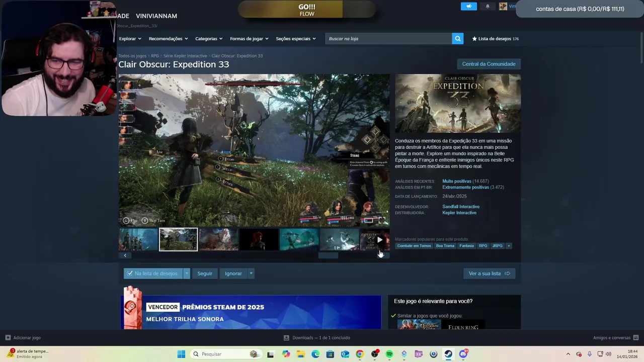Viewport: 644px width, 362px height.
Task: Open Copilot from the taskbar
Action: point(286,354)
